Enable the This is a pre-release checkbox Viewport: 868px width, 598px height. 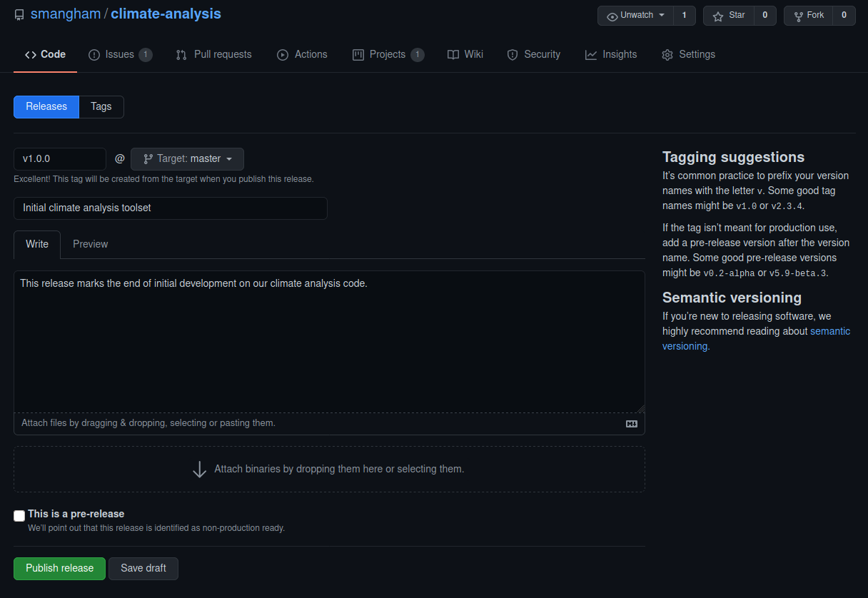[x=19, y=516]
